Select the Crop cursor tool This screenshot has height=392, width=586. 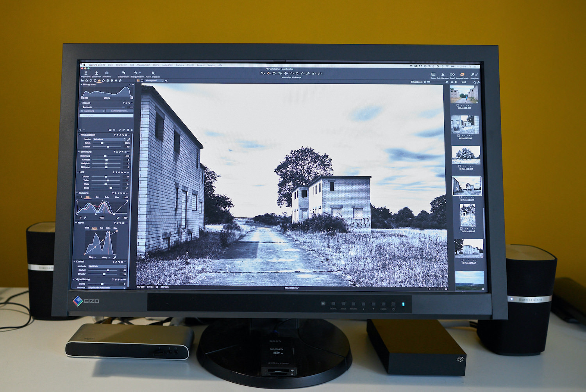[280, 73]
